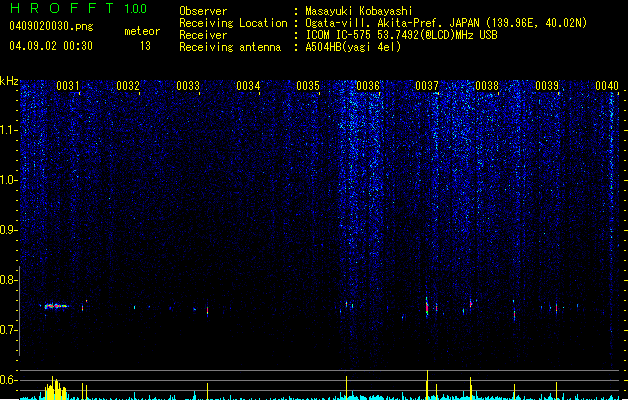Image resolution: width=629 pixels, height=400 pixels.
Task: Click time marker 0036
Action: [x=368, y=86]
